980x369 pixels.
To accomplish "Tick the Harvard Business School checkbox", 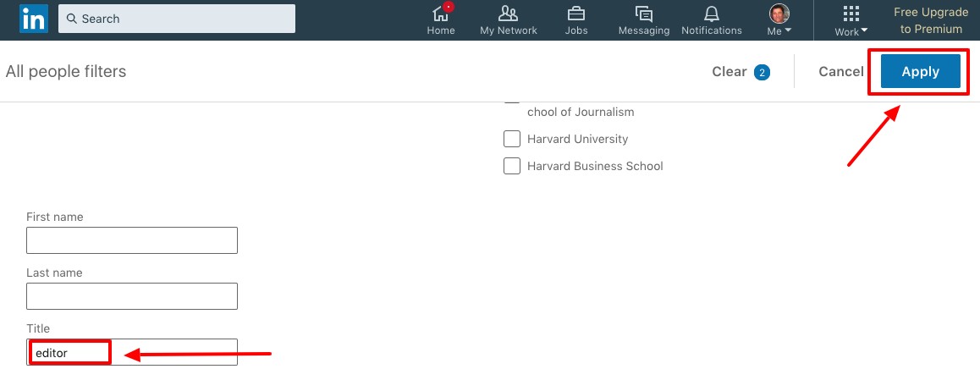I will [512, 166].
